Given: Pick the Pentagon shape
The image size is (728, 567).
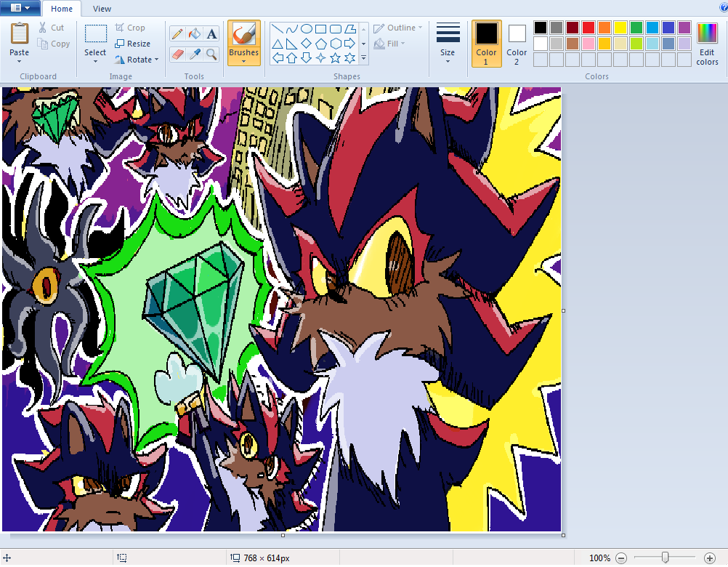Looking at the screenshot, I should click(x=321, y=44).
